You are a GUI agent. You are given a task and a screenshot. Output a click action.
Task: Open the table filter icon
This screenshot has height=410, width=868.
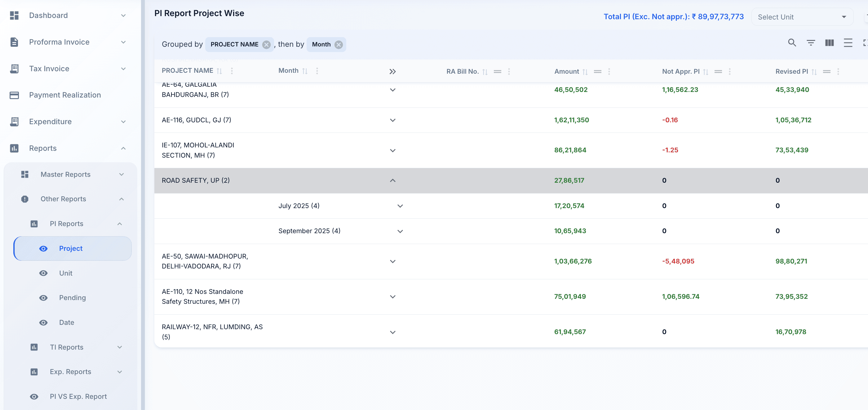tap(811, 43)
